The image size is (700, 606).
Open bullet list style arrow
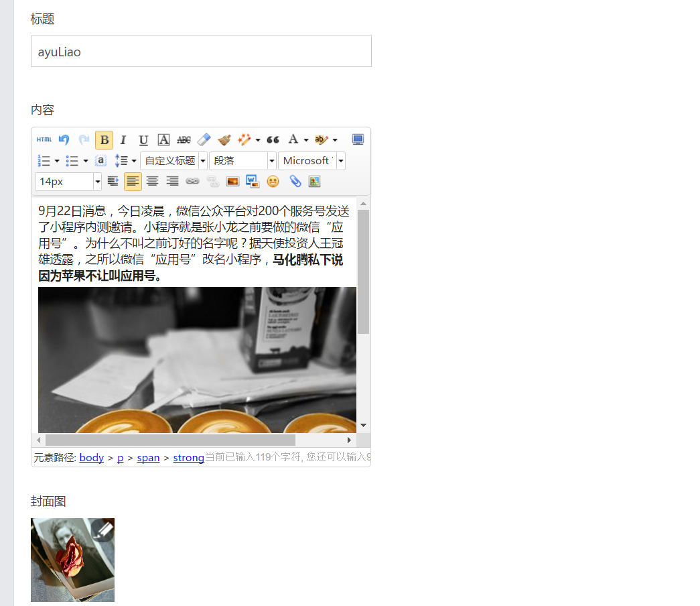coord(85,161)
